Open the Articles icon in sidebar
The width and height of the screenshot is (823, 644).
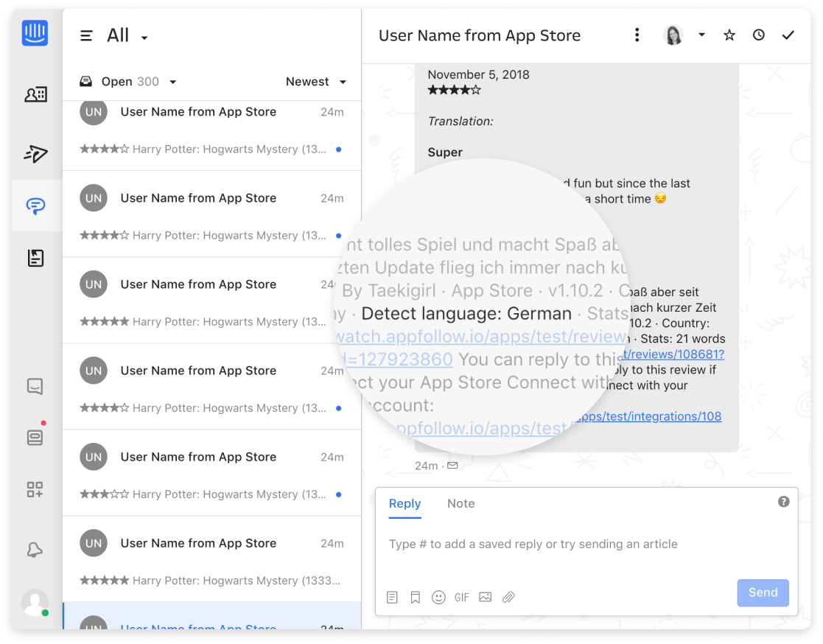click(x=35, y=258)
